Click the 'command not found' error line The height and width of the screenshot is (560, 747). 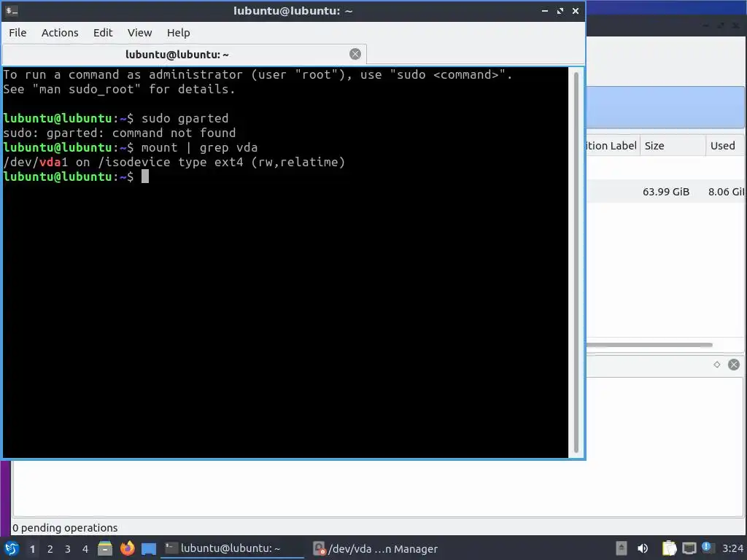coord(119,133)
